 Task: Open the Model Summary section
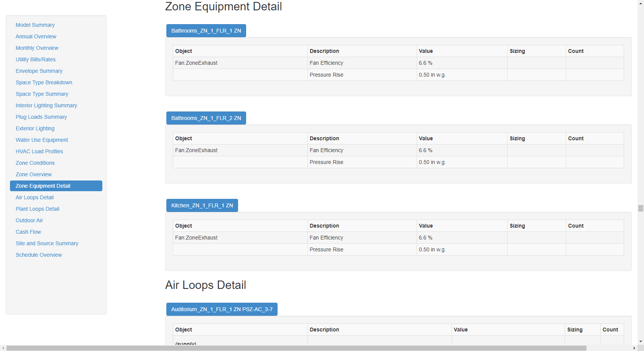point(35,25)
